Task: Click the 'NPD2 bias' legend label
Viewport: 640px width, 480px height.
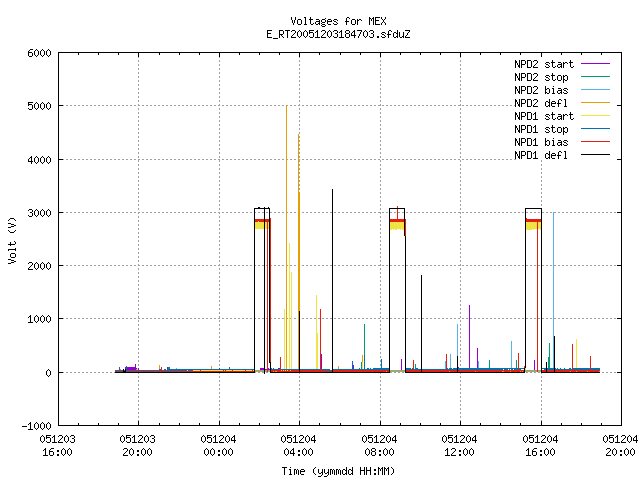Action: (x=541, y=90)
